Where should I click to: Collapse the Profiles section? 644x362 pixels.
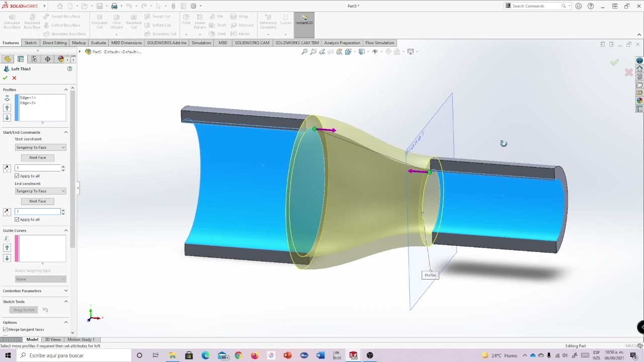pos(66,89)
